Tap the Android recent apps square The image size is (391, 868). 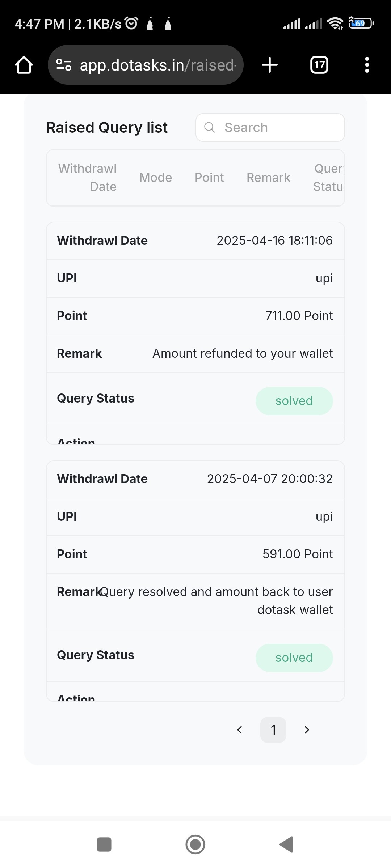click(104, 844)
